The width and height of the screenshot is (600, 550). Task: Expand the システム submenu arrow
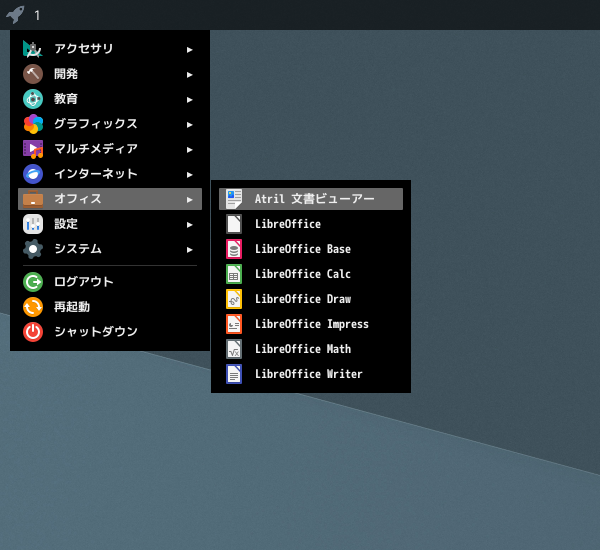point(189,250)
